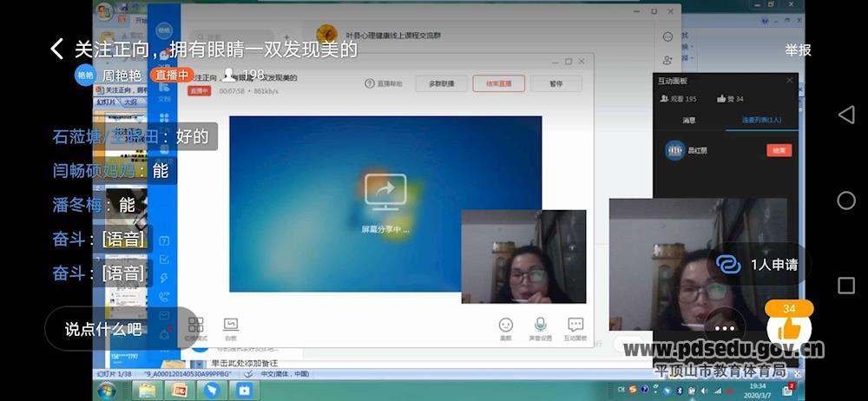The height and width of the screenshot is (401, 868).
Task: Open sound settings microphone icon
Action: 540,327
